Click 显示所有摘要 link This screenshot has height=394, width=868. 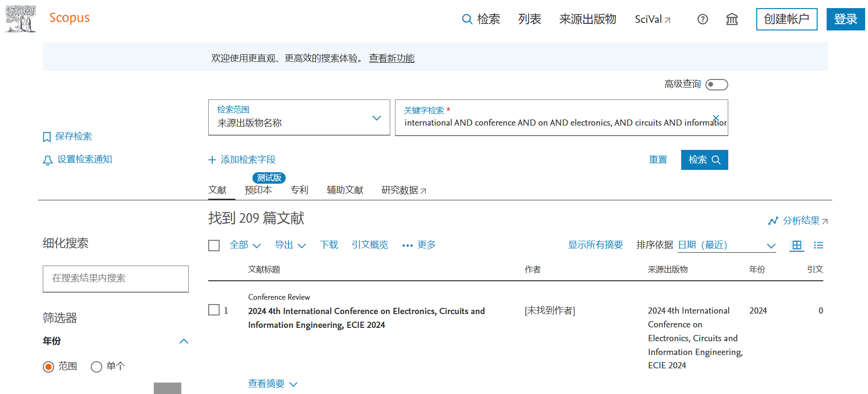point(596,245)
